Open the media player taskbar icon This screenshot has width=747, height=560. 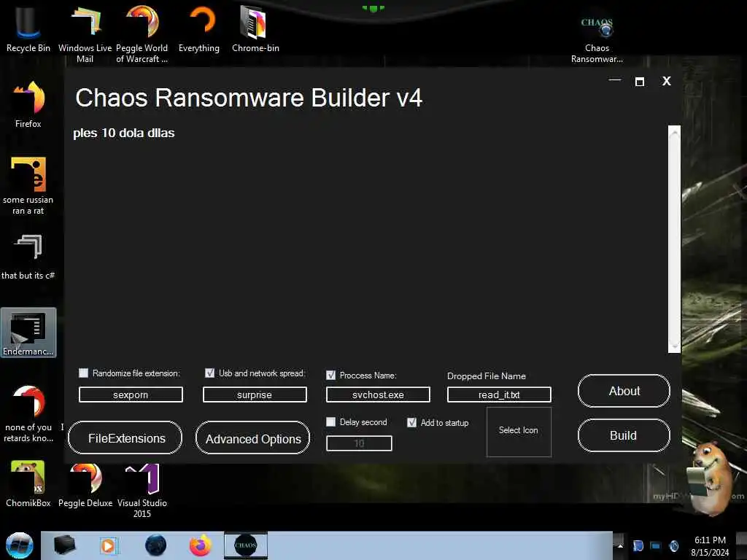click(108, 545)
